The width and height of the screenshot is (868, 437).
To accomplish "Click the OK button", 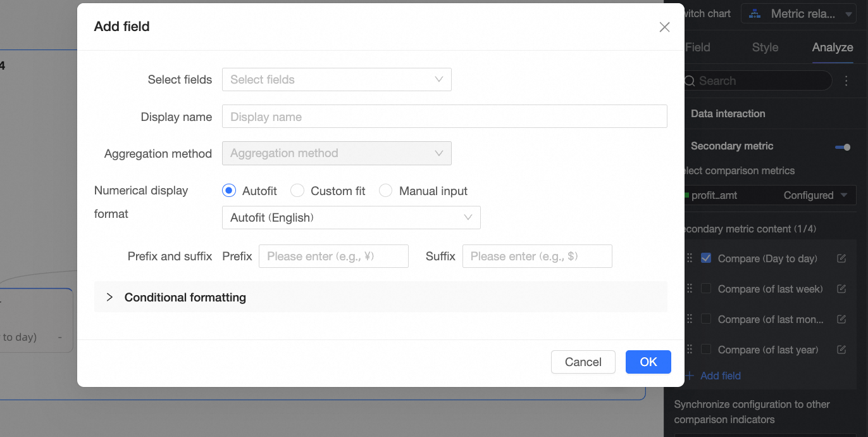I will [648, 362].
